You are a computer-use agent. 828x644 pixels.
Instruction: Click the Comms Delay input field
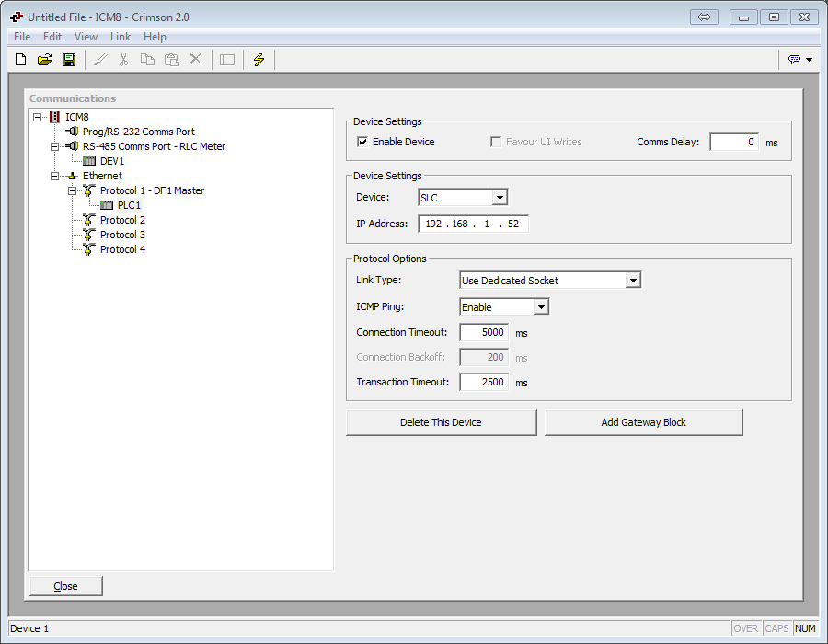[x=734, y=142]
